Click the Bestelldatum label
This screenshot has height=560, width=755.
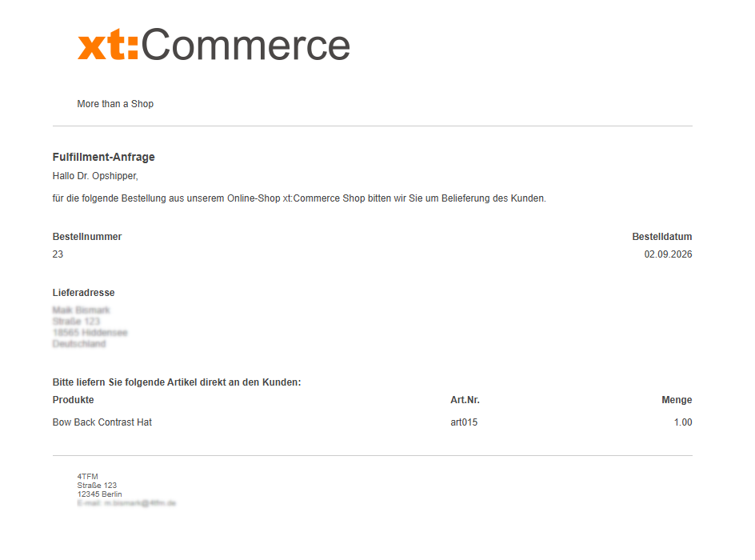coord(662,237)
